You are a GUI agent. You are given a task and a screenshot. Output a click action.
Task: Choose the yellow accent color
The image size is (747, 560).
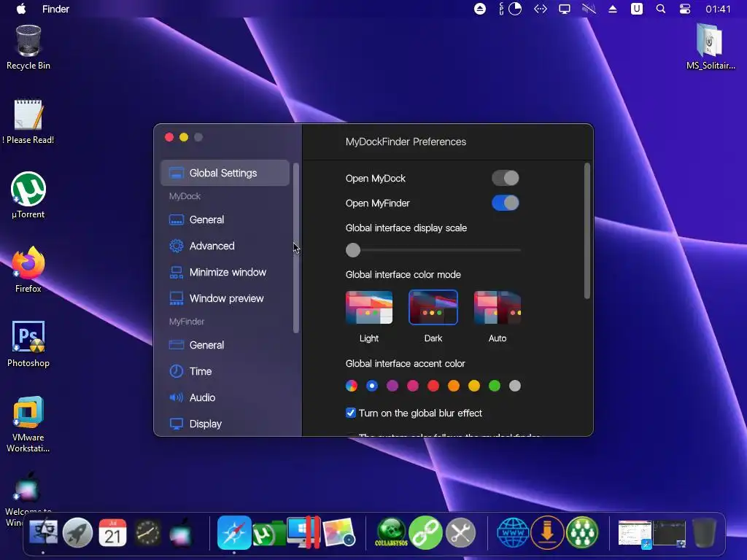474,386
